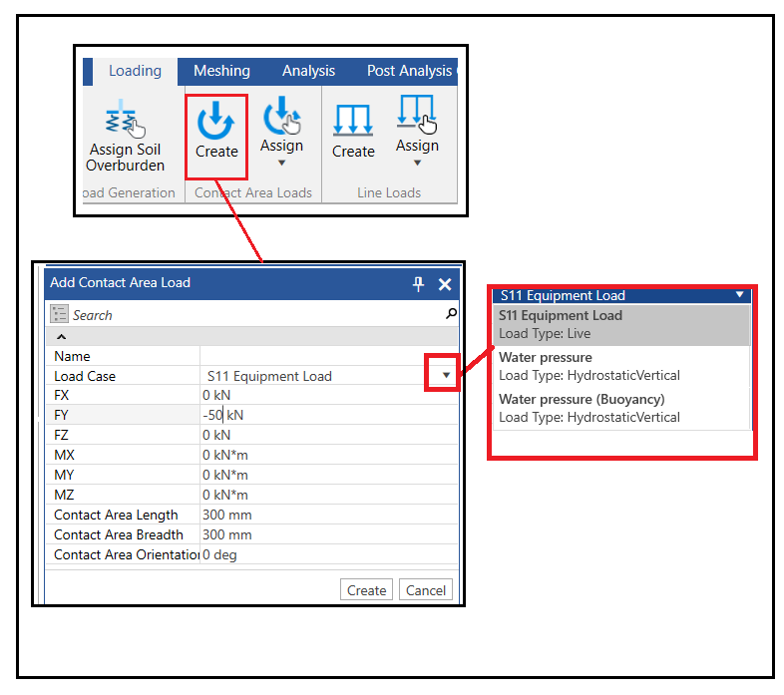Click the Contact Area Length label
The width and height of the screenshot is (784, 695).
click(x=116, y=515)
